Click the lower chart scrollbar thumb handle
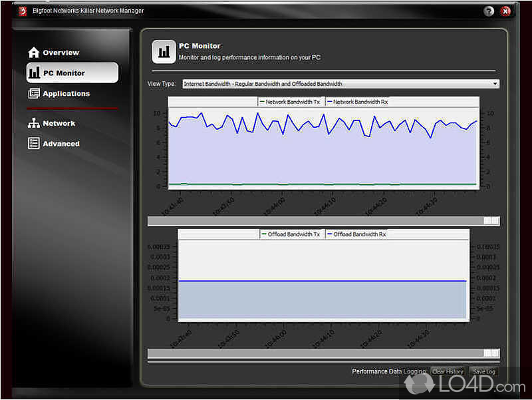Screen dimensions: 532x400 point(491,353)
